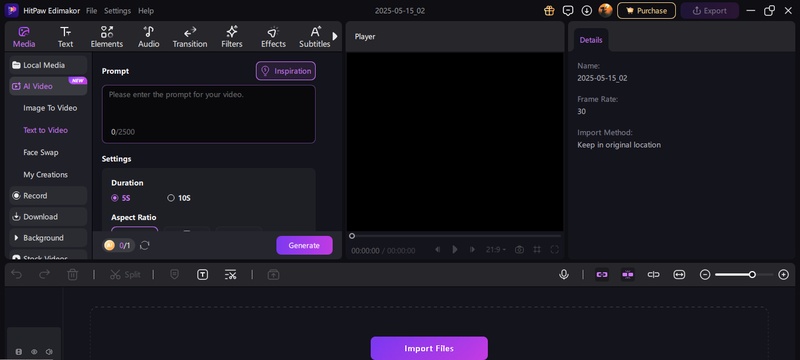Click the timeline zoom slider handle

pos(752,275)
